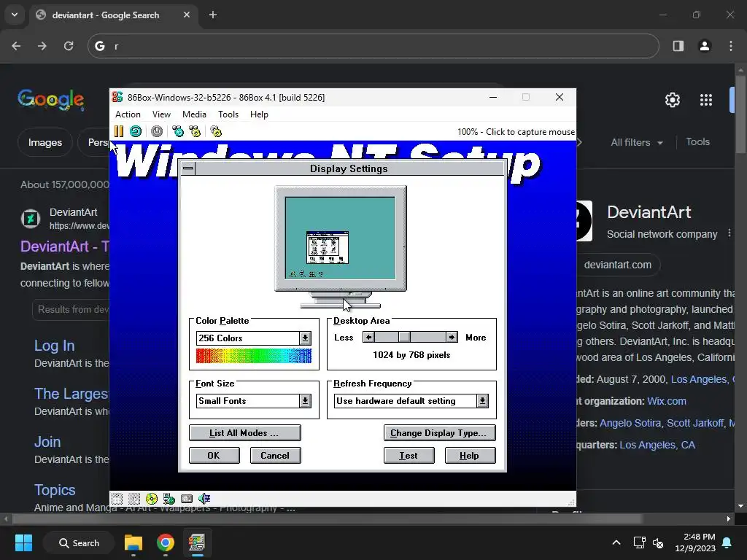
Task: Click the 86Box taskbar icon
Action: point(197,542)
